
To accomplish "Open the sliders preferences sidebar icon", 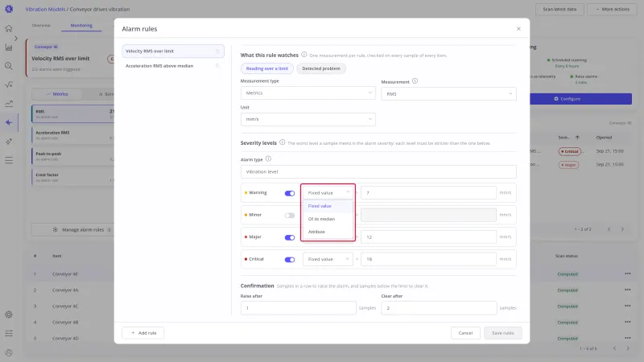I will 9,333.
